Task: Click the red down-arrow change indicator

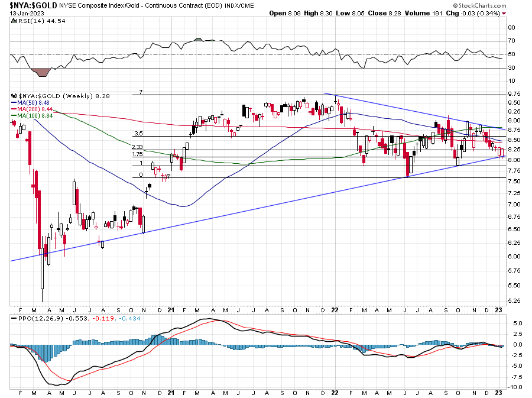Action: point(504,13)
